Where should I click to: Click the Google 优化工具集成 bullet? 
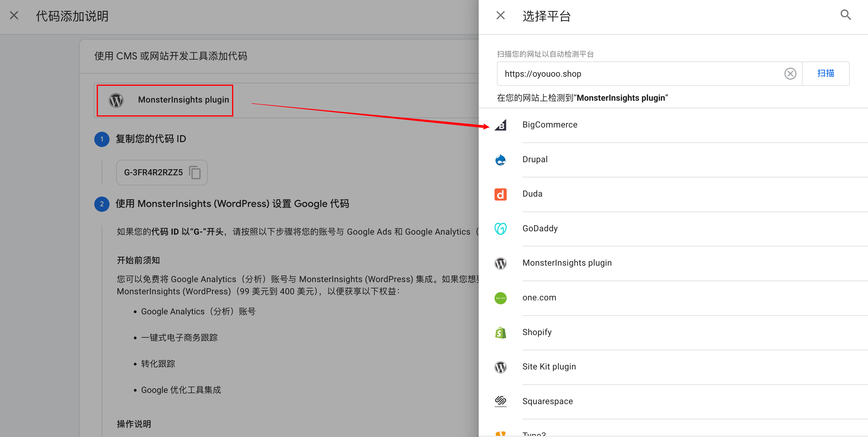[181, 390]
